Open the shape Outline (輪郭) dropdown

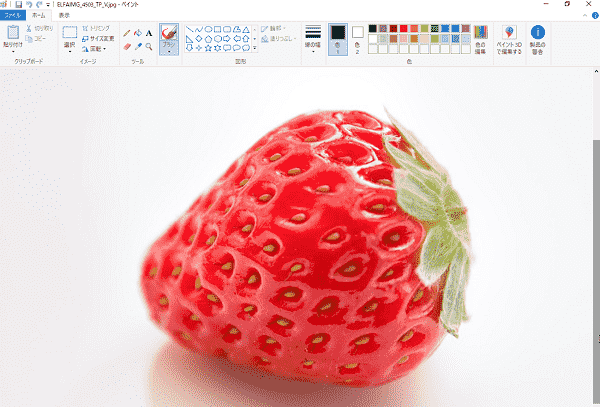tap(274, 29)
